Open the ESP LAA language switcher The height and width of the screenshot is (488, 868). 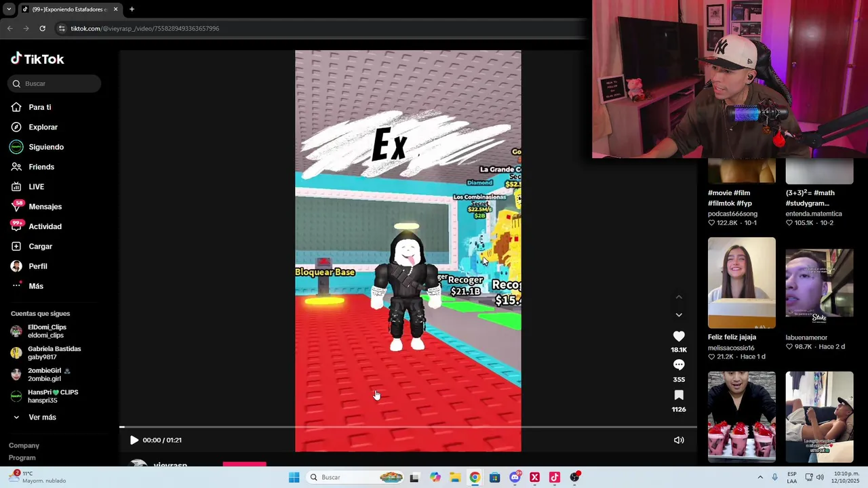tap(792, 477)
